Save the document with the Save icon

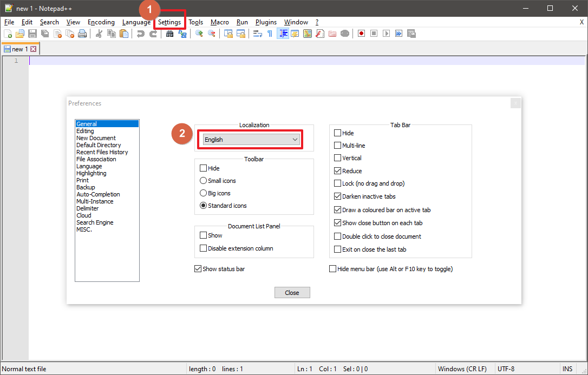(32, 34)
